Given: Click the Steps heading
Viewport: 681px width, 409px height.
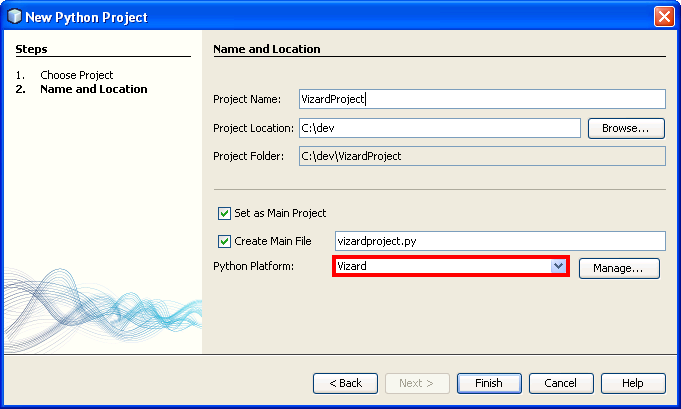Looking at the screenshot, I should pos(31,49).
